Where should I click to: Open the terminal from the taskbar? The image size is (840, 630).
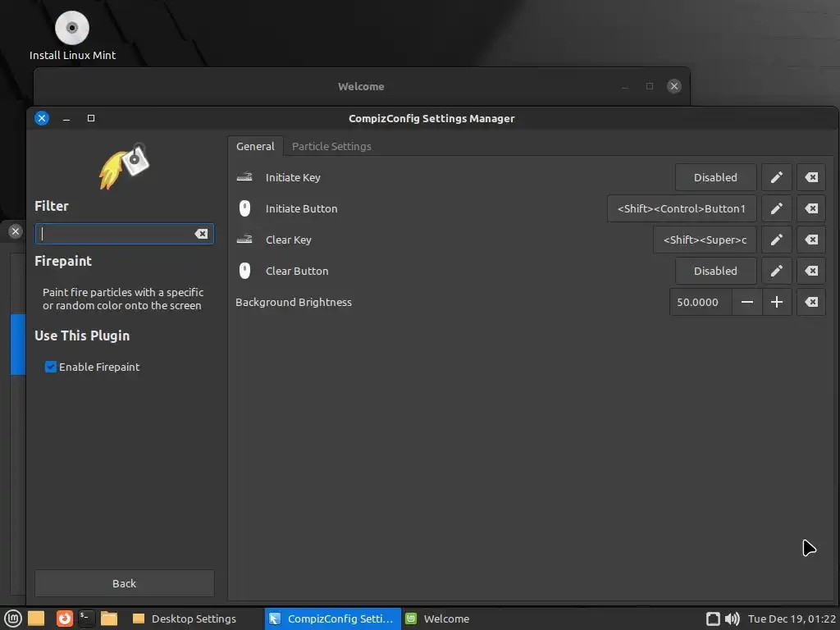pyautogui.click(x=85, y=619)
